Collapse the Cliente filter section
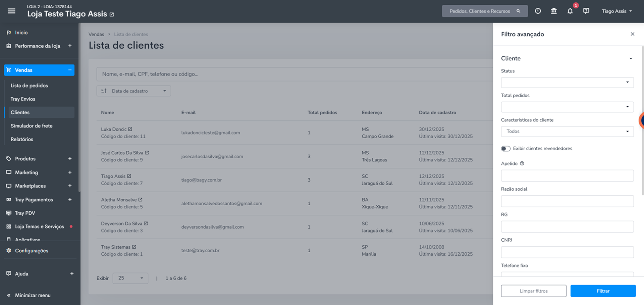 coord(631,58)
